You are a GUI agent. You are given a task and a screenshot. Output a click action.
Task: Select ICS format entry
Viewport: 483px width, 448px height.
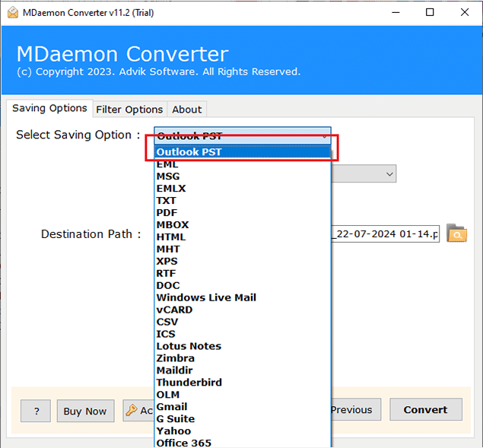243,334
